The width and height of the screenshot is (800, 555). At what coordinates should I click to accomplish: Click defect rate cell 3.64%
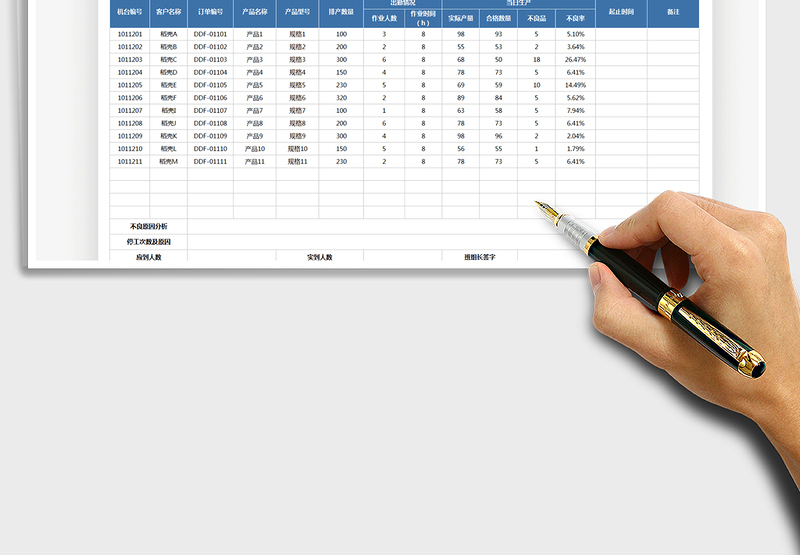[576, 47]
